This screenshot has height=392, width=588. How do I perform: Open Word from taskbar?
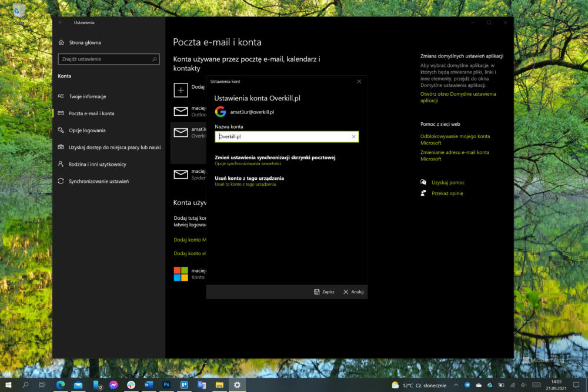pos(149,385)
